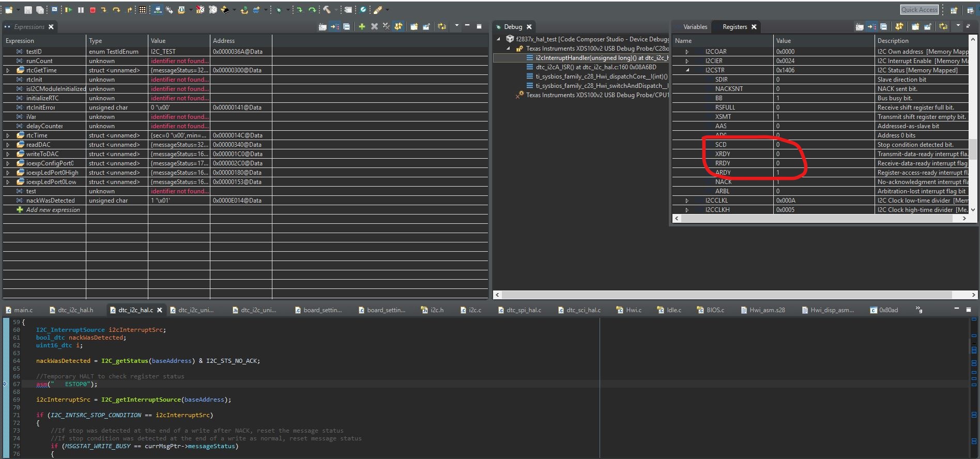Select the nackWasDetected expression row
Viewport: 980px width, 459px height.
coord(246,201)
